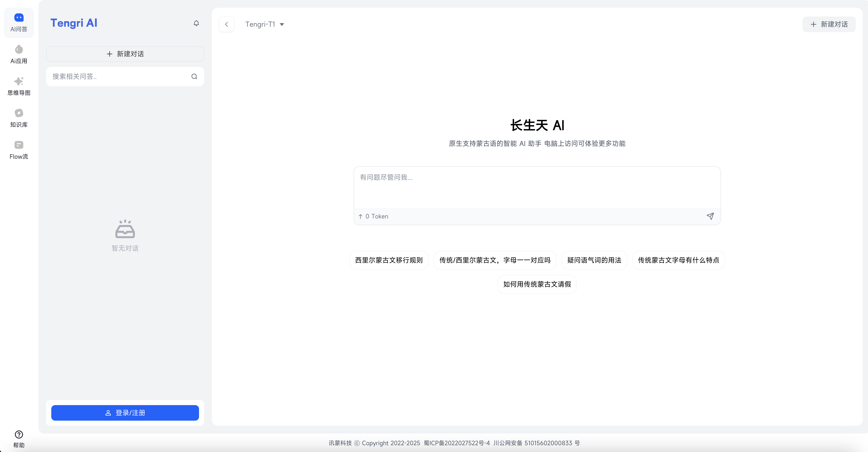This screenshot has height=452, width=868.
Task: Click the search magnifier icon
Action: [x=194, y=77]
